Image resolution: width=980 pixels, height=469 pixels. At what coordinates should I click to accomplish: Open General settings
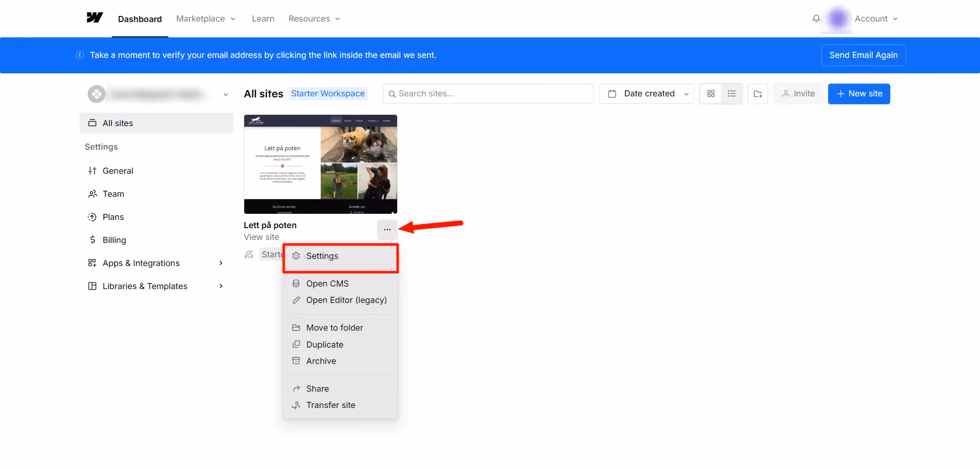[x=156, y=171]
